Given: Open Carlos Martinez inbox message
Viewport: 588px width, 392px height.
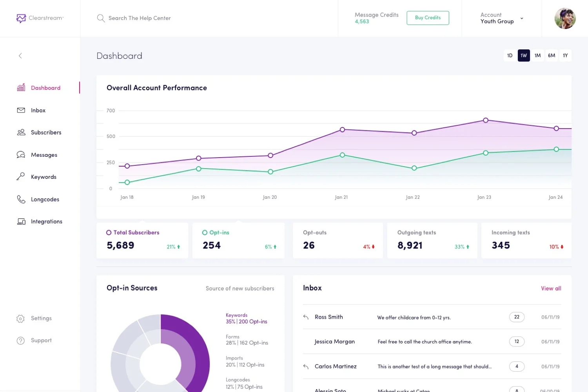Looking at the screenshot, I should [432, 367].
